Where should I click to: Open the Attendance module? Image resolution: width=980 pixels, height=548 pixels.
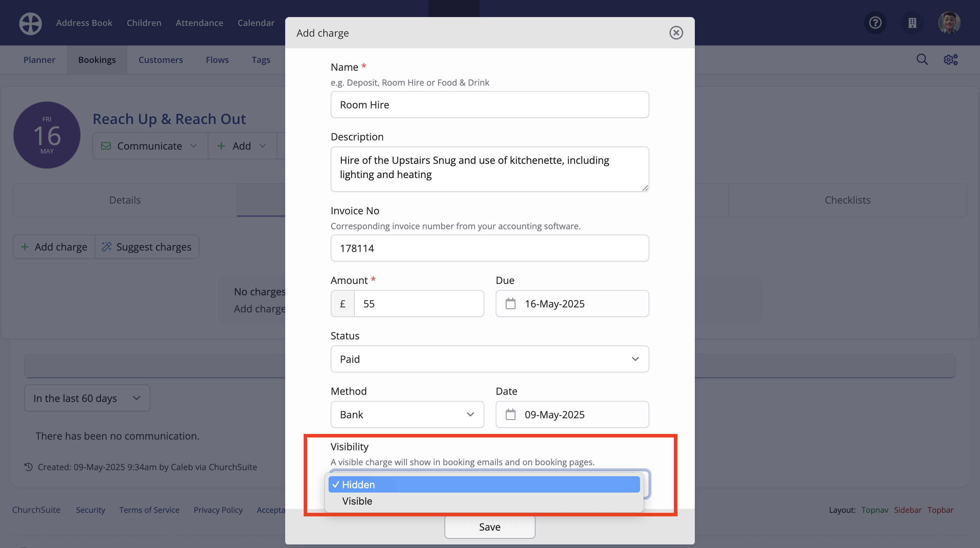(x=199, y=23)
